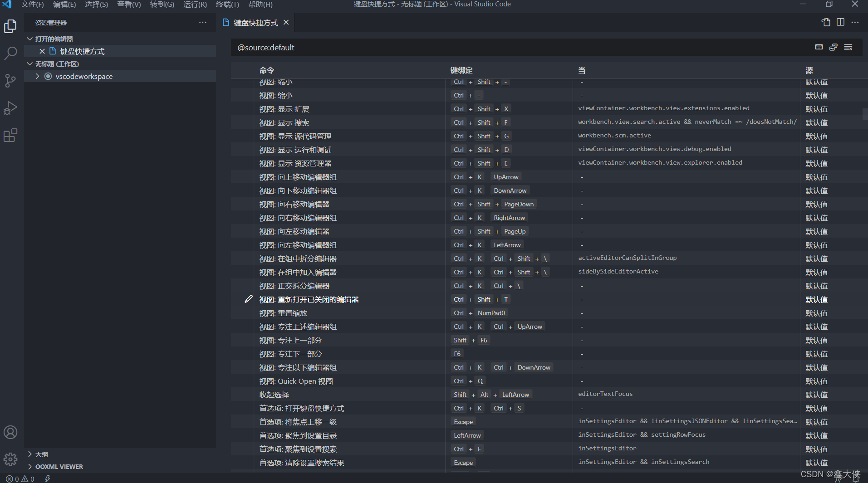Open the Extensions view icon
Viewport: 868px width, 483px height.
pyautogui.click(x=10, y=135)
